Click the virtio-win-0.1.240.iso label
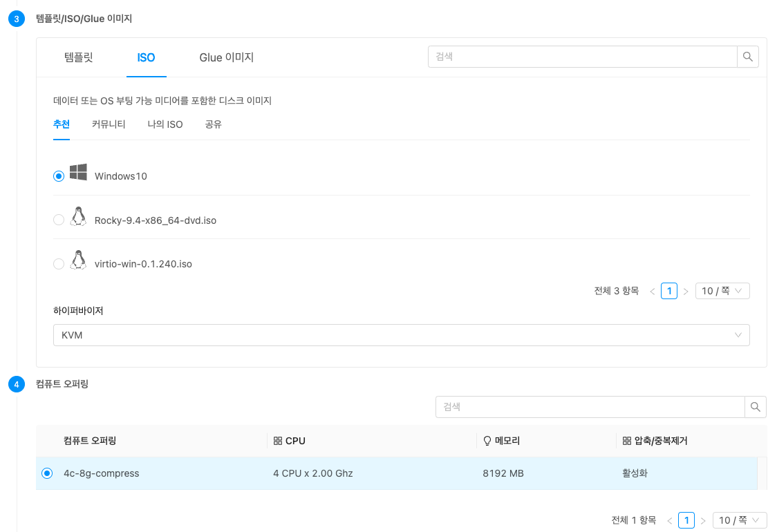The image size is (777, 532). pyautogui.click(x=143, y=264)
